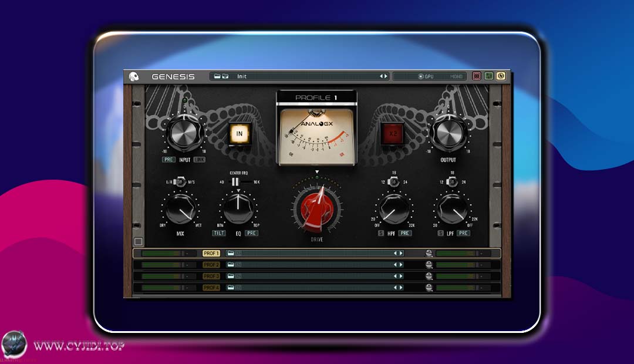Click the red oversampling icon in top right
This screenshot has height=364, width=634.
point(477,76)
